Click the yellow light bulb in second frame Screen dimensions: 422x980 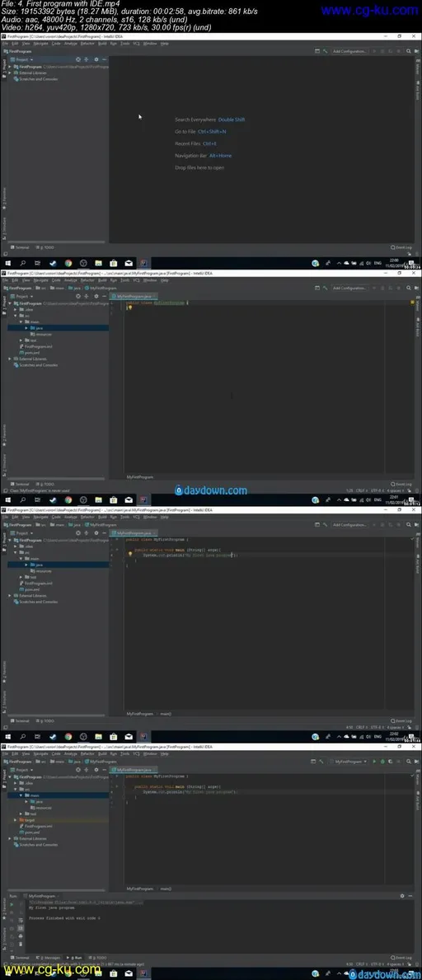pos(130,307)
